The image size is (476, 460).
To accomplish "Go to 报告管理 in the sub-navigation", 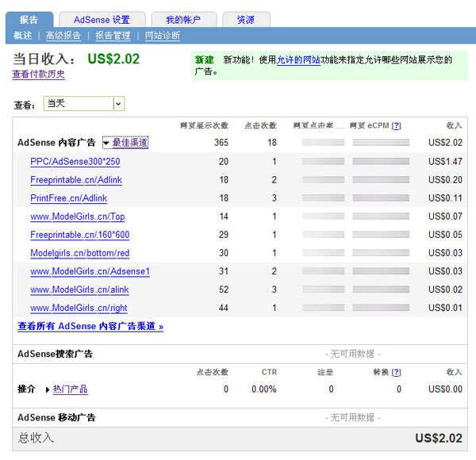I will click(x=113, y=36).
